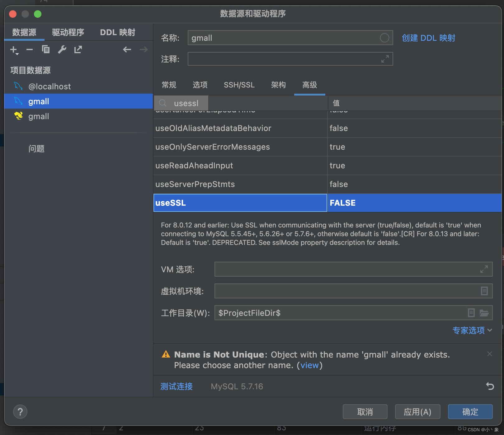504x435 pixels.
Task: Dismiss the Name is Not Unique warning
Action: click(x=489, y=354)
